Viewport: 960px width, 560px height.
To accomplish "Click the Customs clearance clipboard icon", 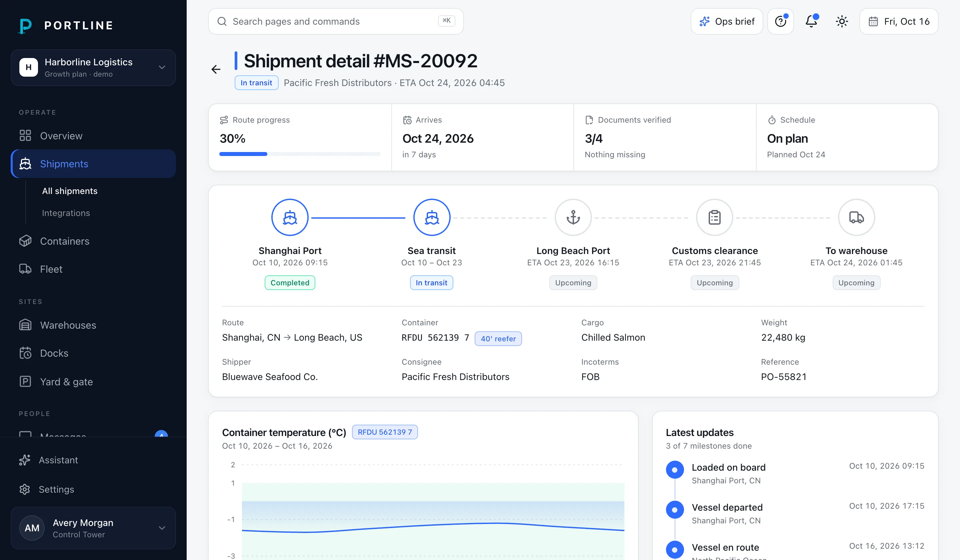I will tap(715, 218).
